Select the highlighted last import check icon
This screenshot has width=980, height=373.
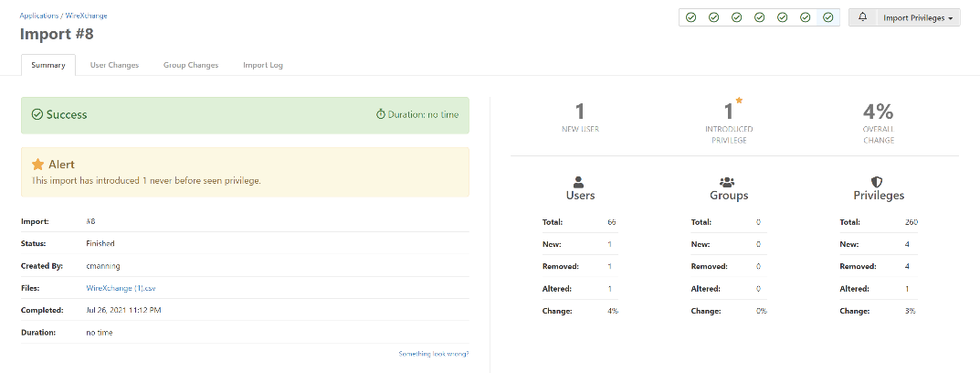tap(827, 17)
